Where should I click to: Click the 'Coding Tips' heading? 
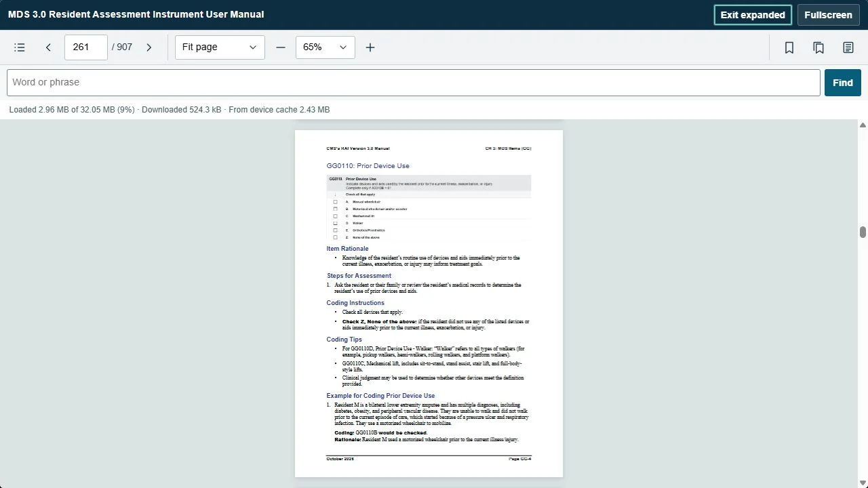tap(344, 340)
